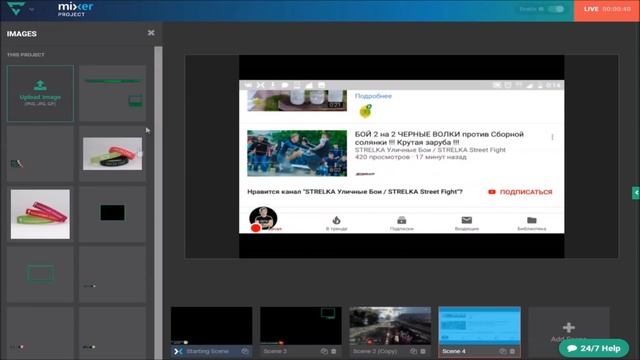
Task: Select the black rectangle image thumbnail
Action: (x=113, y=213)
